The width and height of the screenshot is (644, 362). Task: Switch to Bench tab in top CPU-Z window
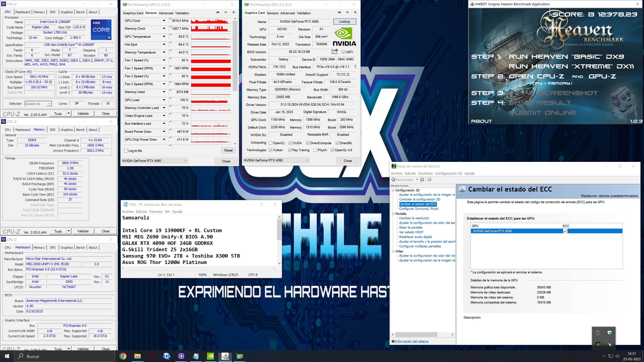point(80,12)
